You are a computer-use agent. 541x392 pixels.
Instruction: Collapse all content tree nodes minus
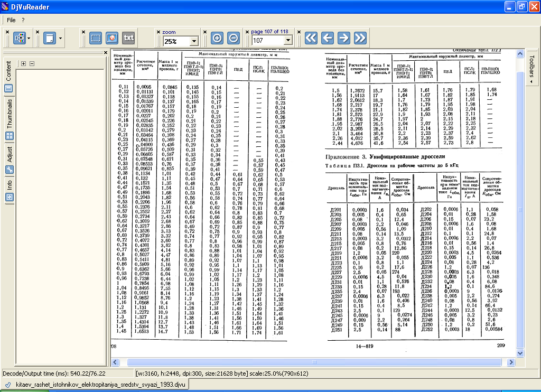32,63
